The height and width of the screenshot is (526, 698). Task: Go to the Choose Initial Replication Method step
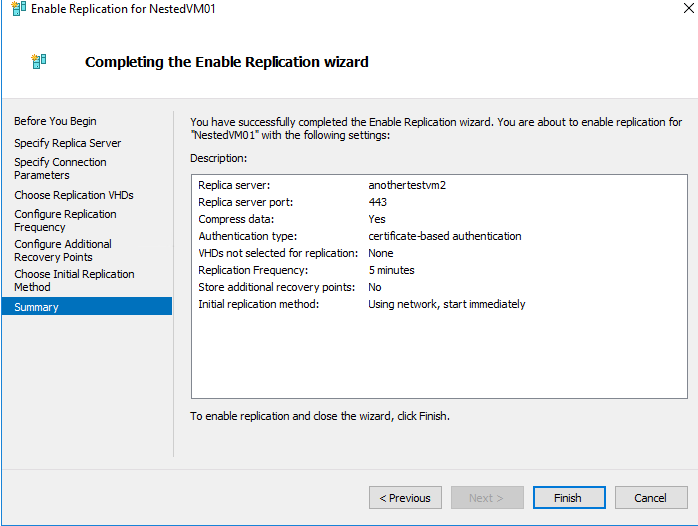click(x=74, y=280)
